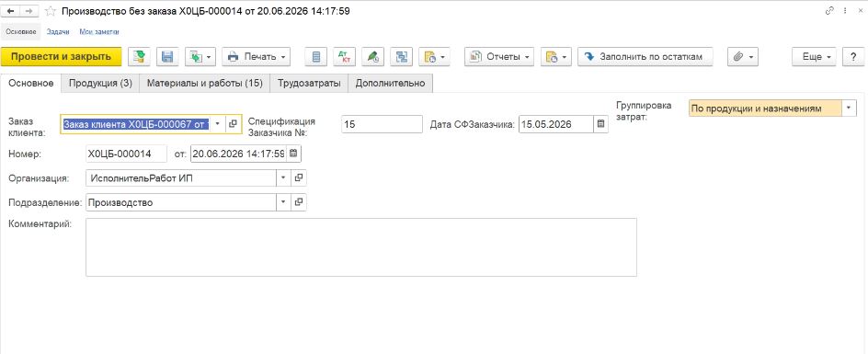Screen dimensions: 868x354
Task: Open paperclip attachments dropdown
Action: coord(742,56)
